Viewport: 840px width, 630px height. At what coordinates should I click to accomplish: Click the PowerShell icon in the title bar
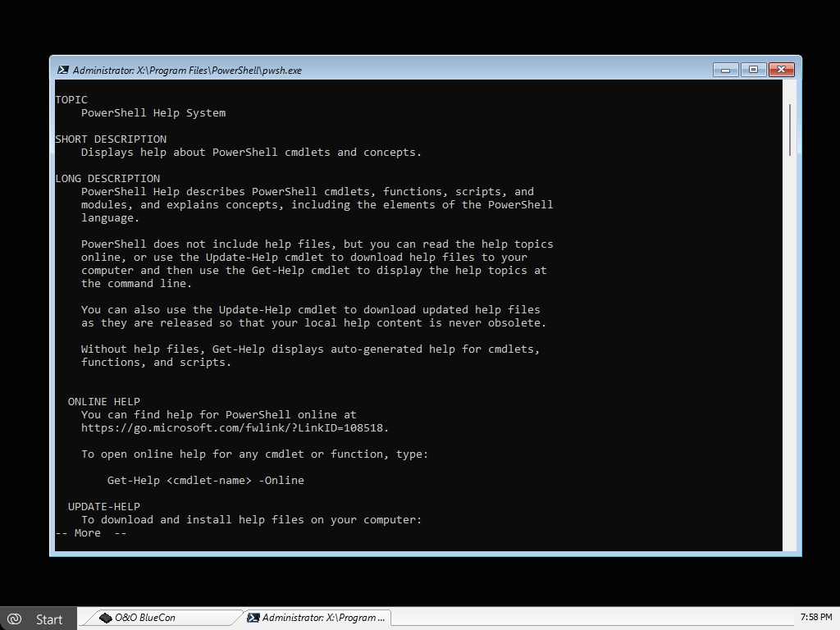(x=62, y=70)
